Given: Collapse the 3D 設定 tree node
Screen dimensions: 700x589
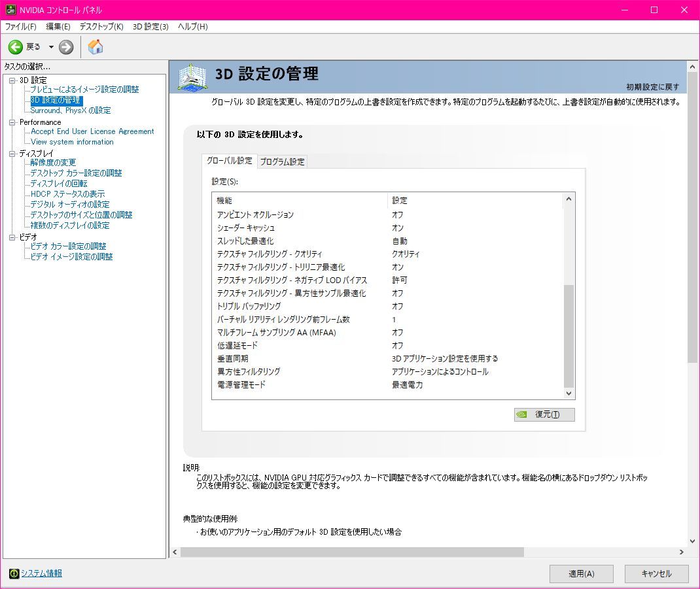Looking at the screenshot, I should tap(12, 80).
